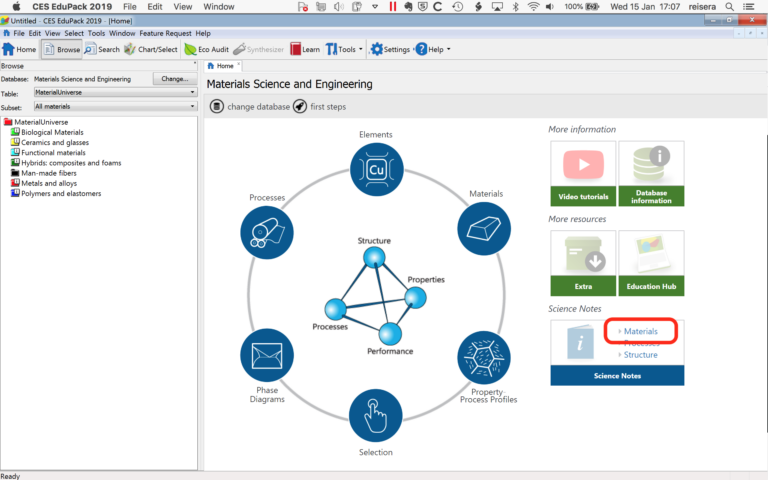Click the Search toolbar button
Screen dimensions: 768x480
tap(101, 49)
